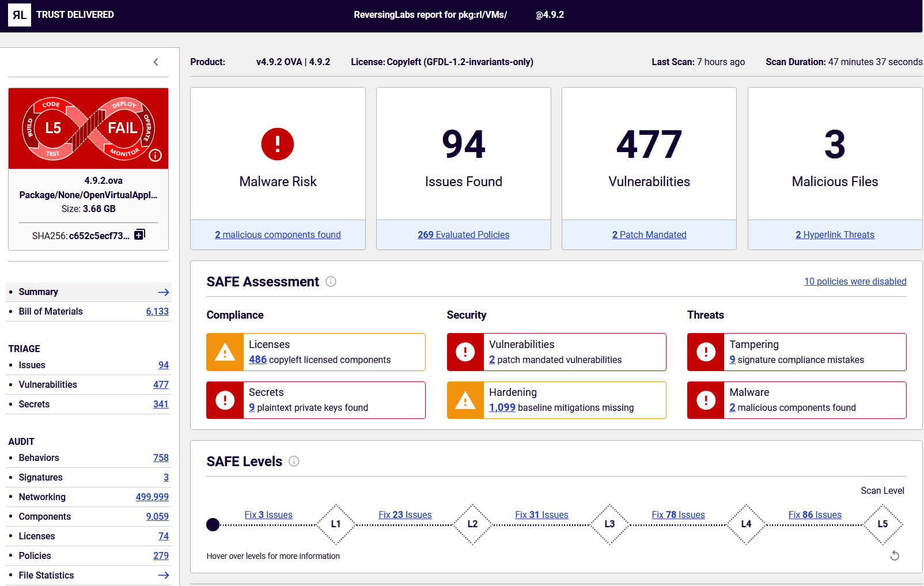This screenshot has height=586, width=924.
Task: Click the Licenses warning triangle icon
Action: click(225, 352)
